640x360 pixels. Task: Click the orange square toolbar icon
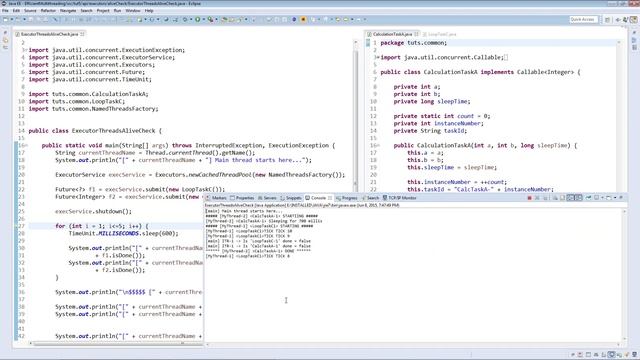click(x=303, y=19)
